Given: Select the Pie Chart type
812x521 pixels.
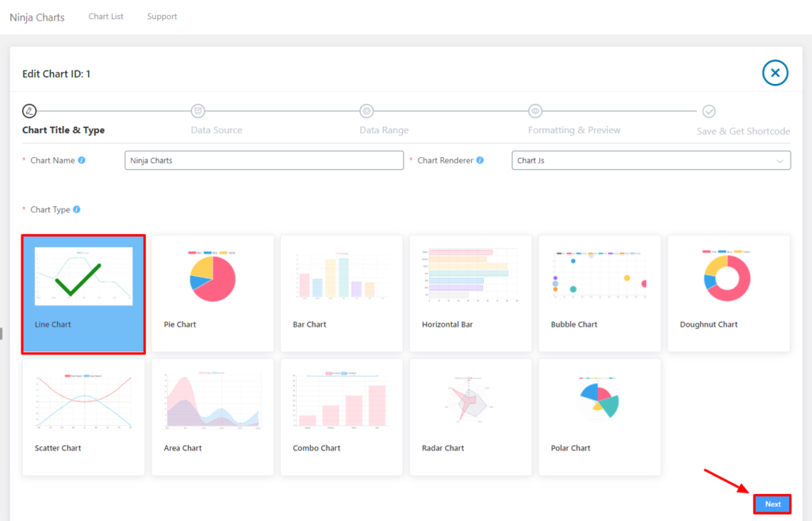Looking at the screenshot, I should [213, 293].
